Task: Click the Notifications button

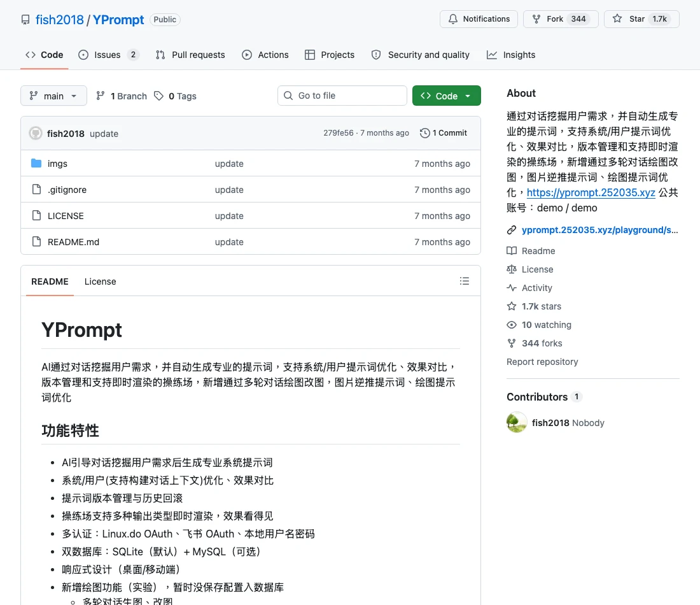Action: [x=479, y=18]
